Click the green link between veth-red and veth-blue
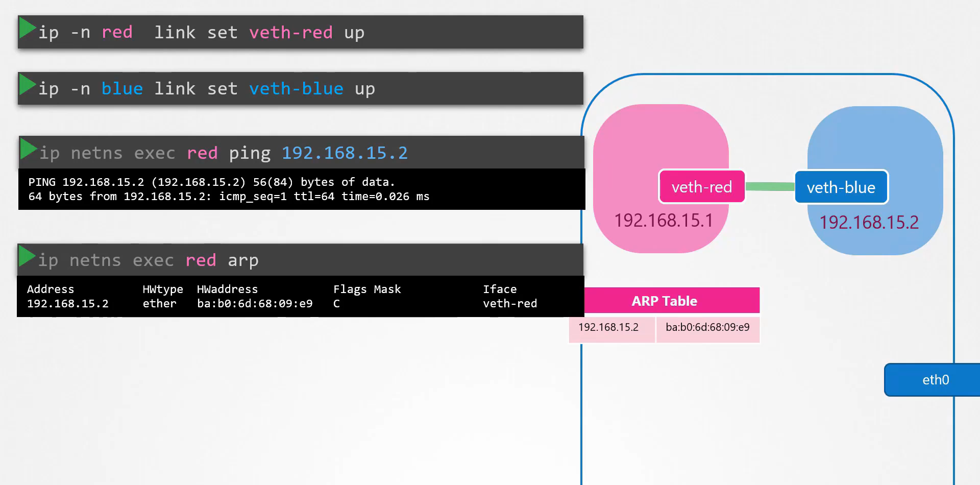 pyautogui.click(x=770, y=187)
